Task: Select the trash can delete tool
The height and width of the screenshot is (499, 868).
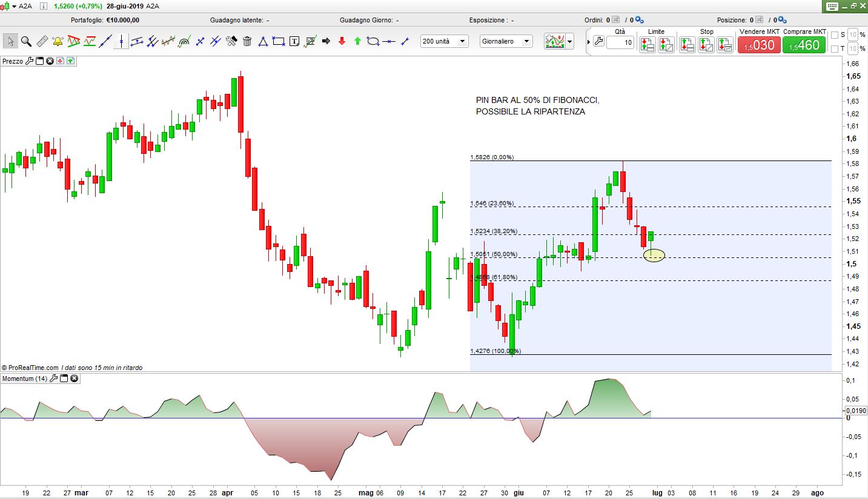Action: pos(247,41)
